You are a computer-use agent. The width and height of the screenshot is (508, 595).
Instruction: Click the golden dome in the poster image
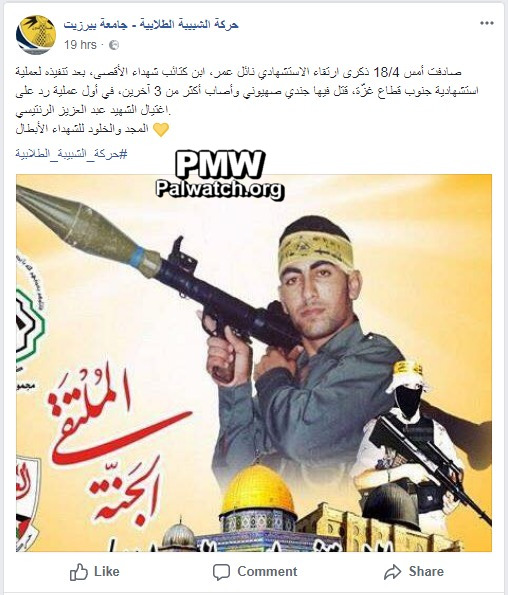pos(258,490)
